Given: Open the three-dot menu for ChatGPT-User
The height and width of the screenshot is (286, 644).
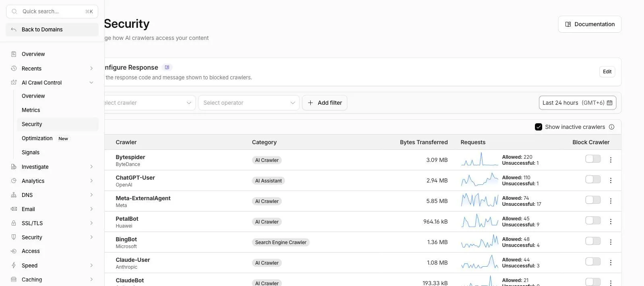Looking at the screenshot, I should [x=611, y=180].
